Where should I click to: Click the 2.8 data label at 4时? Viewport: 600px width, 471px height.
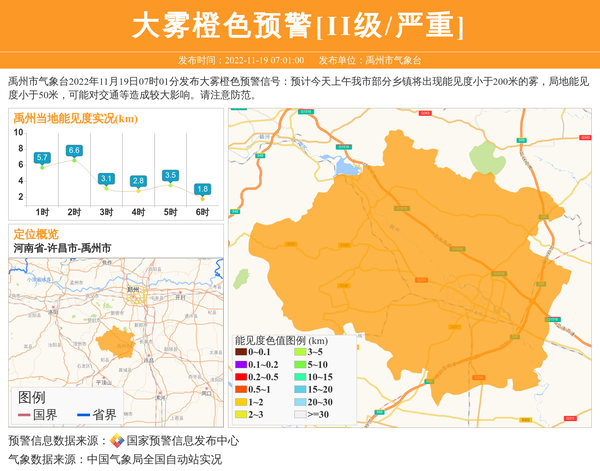138,181
